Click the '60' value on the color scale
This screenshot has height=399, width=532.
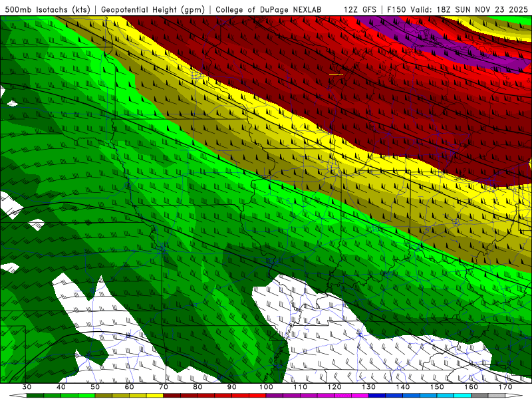point(129,387)
